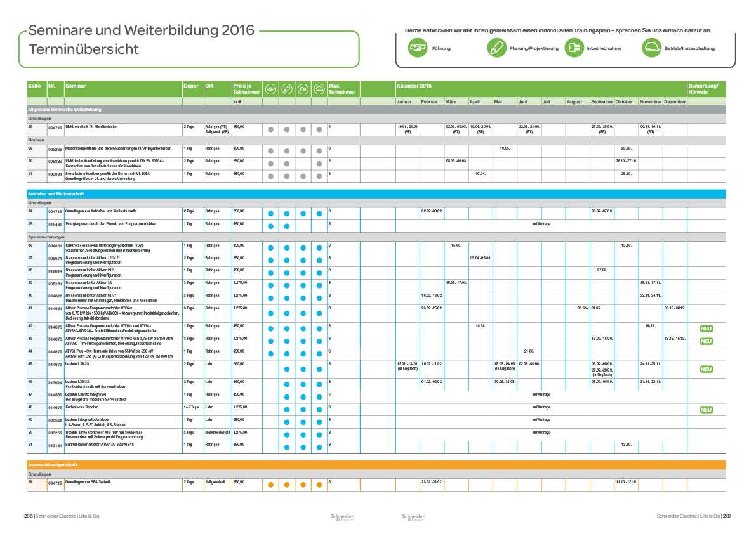
Task: Click the NEU badge in row 014676
Action: (706, 329)
